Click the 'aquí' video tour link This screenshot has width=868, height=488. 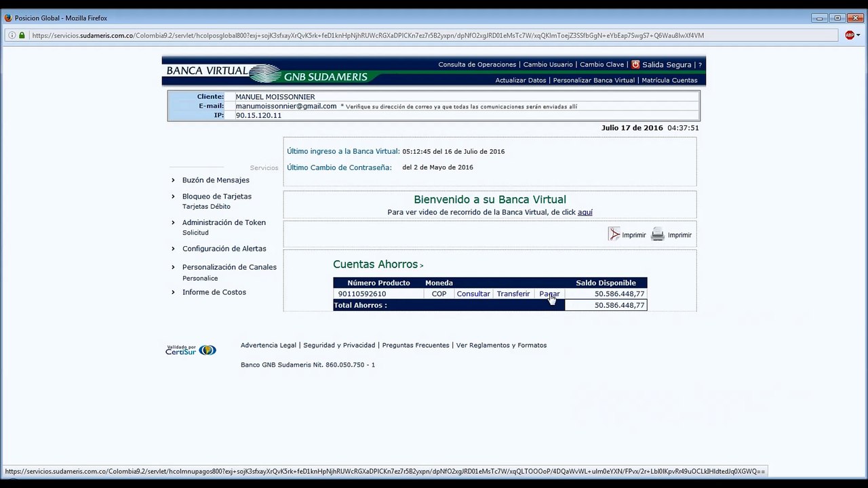pyautogui.click(x=585, y=212)
